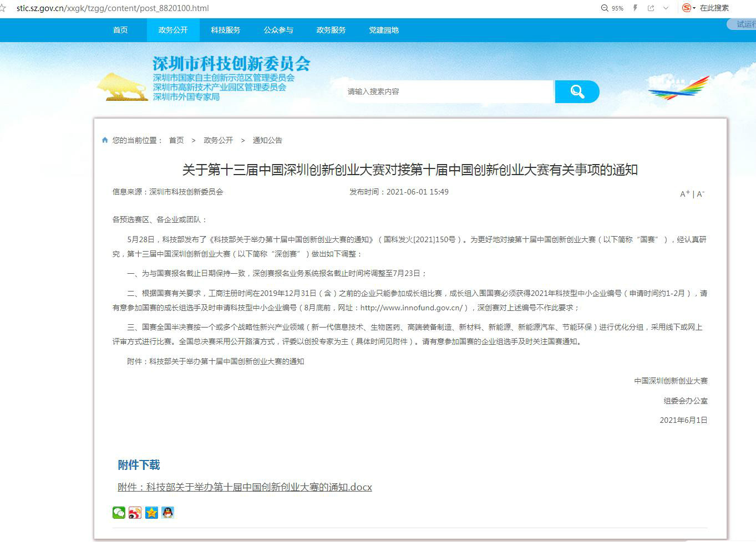Image resolution: width=756 pixels, height=542 pixels.
Task: Open the 首页 navigation menu
Action: coord(120,30)
